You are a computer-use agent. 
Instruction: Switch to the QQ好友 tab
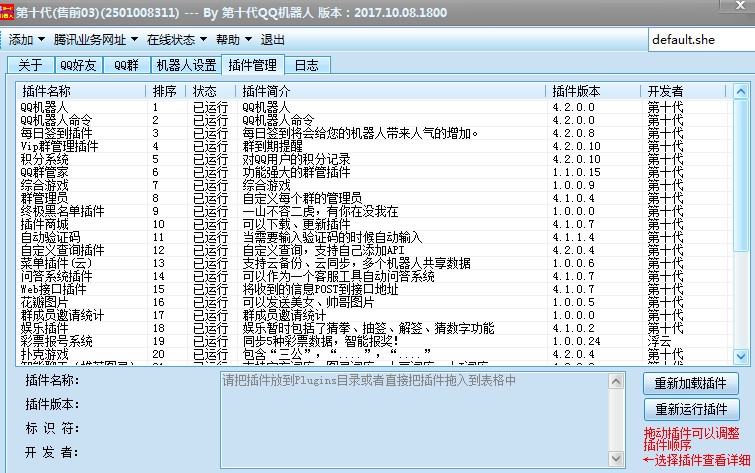point(79,66)
